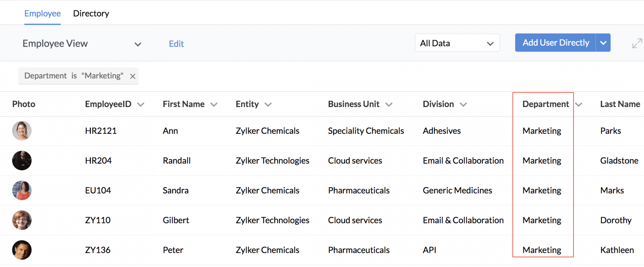The width and height of the screenshot is (644, 267).
Task: Click last name Marks
Action: (x=612, y=191)
